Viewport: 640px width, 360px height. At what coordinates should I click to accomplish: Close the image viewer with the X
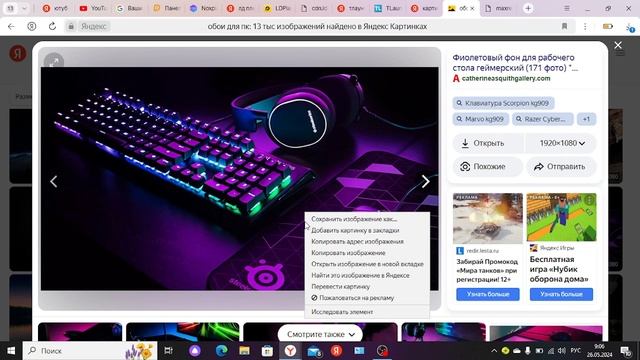[618, 45]
